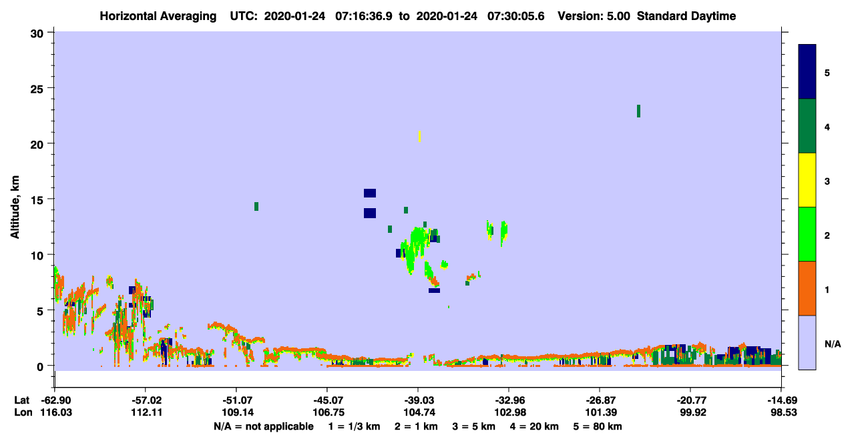Click latitude value -57.02
The height and width of the screenshot is (445, 868).
coord(146,400)
